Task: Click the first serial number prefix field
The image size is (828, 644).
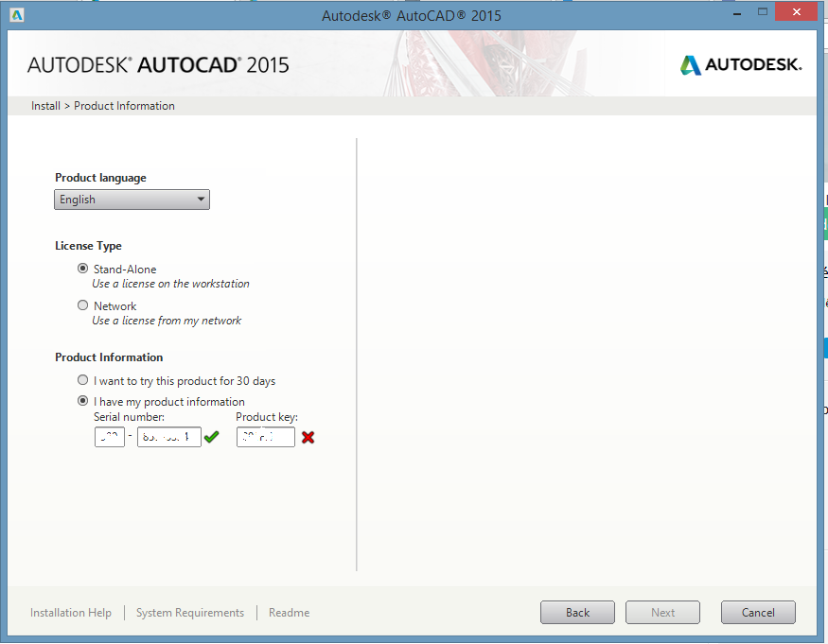Action: (x=110, y=437)
